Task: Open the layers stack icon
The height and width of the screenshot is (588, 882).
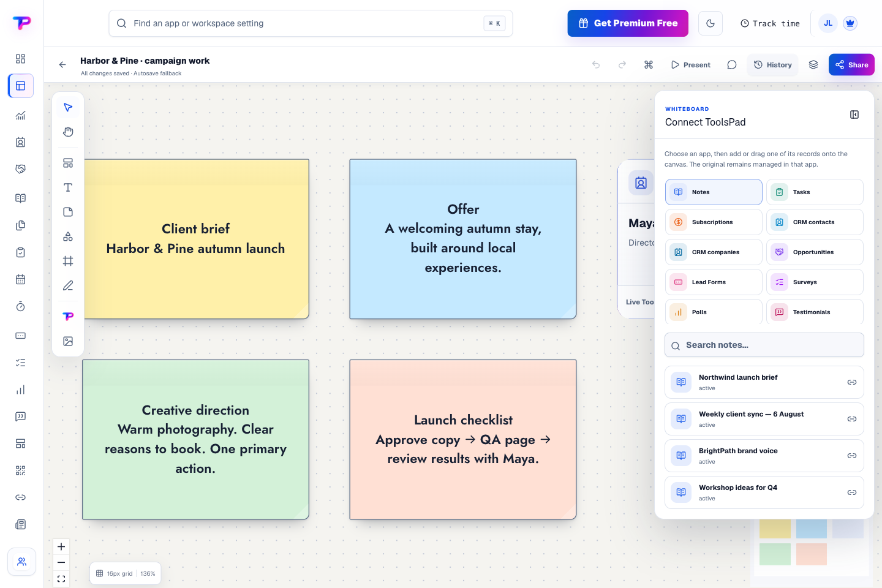Action: [813, 65]
